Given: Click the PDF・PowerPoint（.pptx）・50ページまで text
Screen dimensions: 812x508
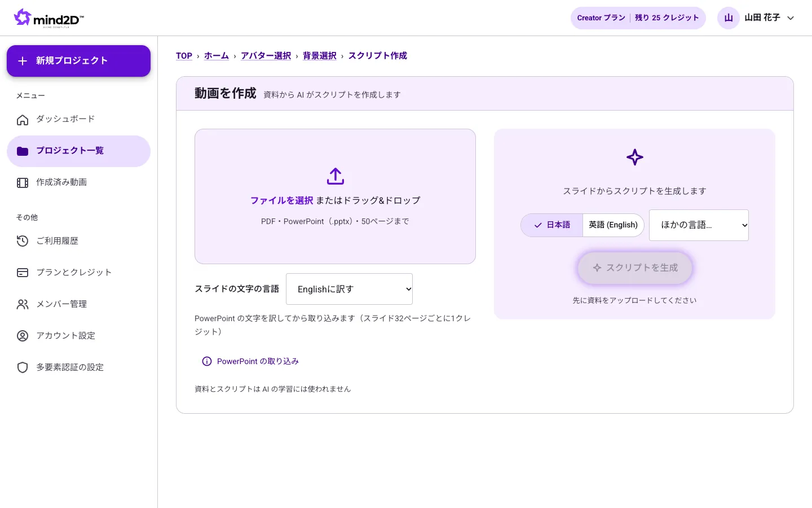Looking at the screenshot, I should click(335, 221).
